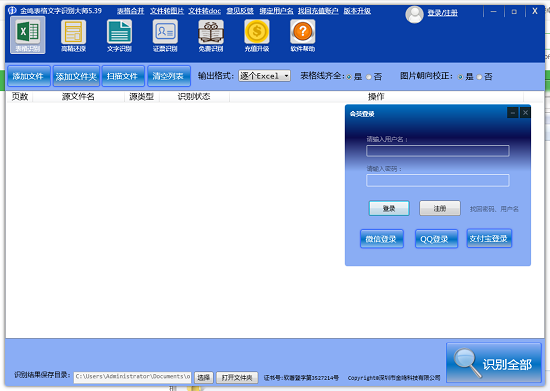Open the 意见反馈 menu item

coord(240,11)
